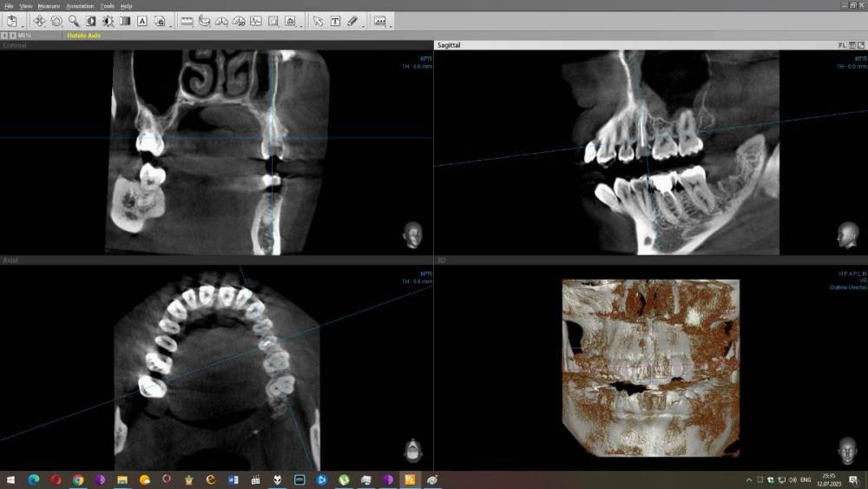This screenshot has height=489, width=868.
Task: Click the brightness adjustment sun icon
Action: (108, 21)
